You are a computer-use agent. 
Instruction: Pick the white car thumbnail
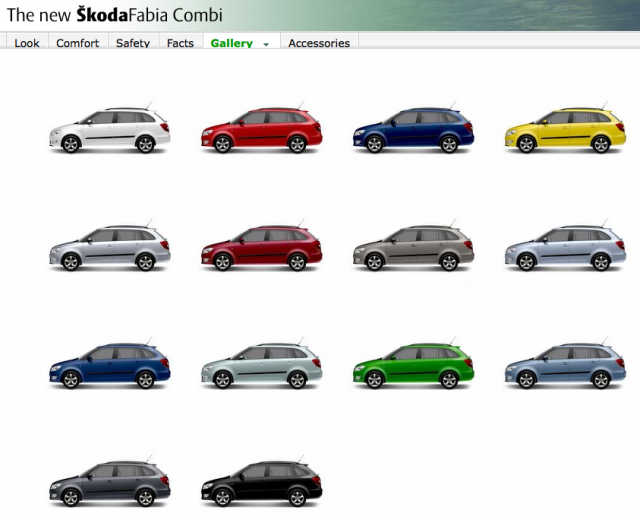coord(109,128)
